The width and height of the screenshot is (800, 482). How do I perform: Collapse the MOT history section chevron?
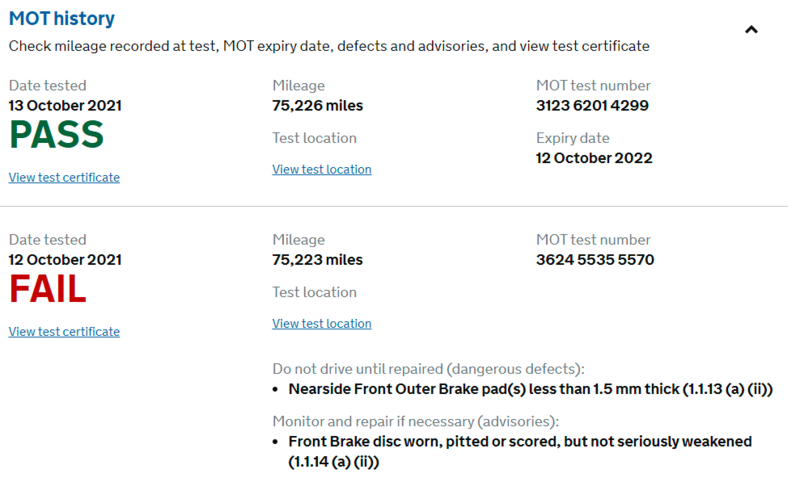[x=751, y=30]
